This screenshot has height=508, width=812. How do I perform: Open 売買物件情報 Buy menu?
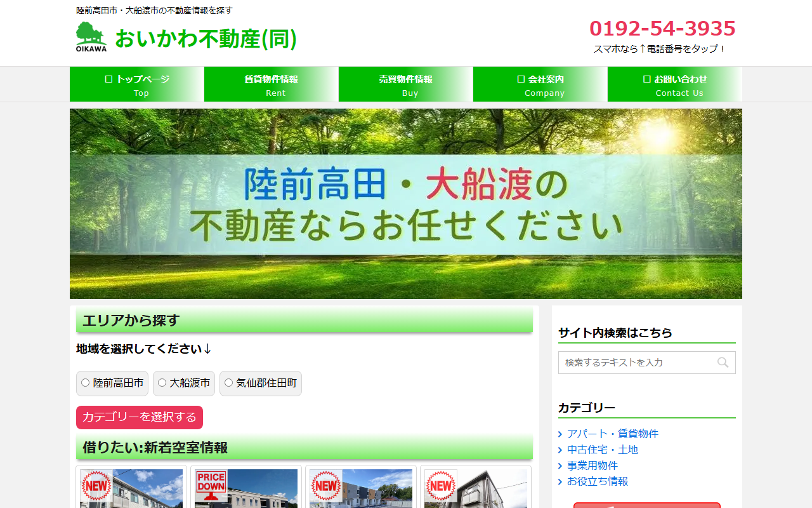click(406, 84)
